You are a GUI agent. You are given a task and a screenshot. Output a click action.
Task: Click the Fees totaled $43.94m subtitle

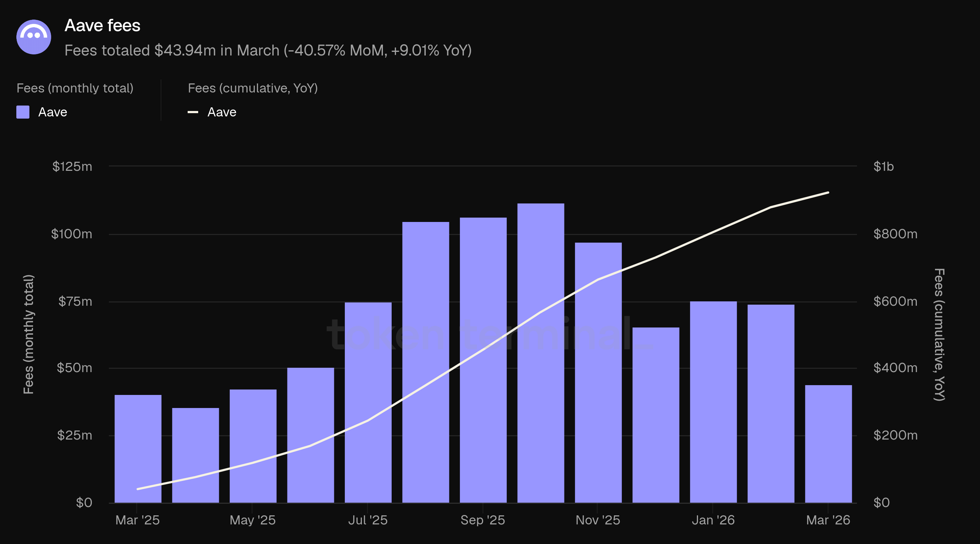[268, 50]
